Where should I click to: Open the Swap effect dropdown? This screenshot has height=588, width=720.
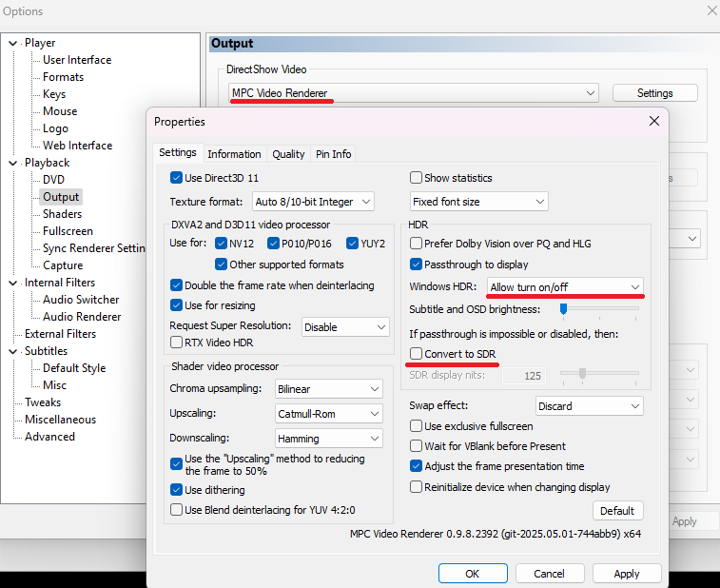point(590,406)
